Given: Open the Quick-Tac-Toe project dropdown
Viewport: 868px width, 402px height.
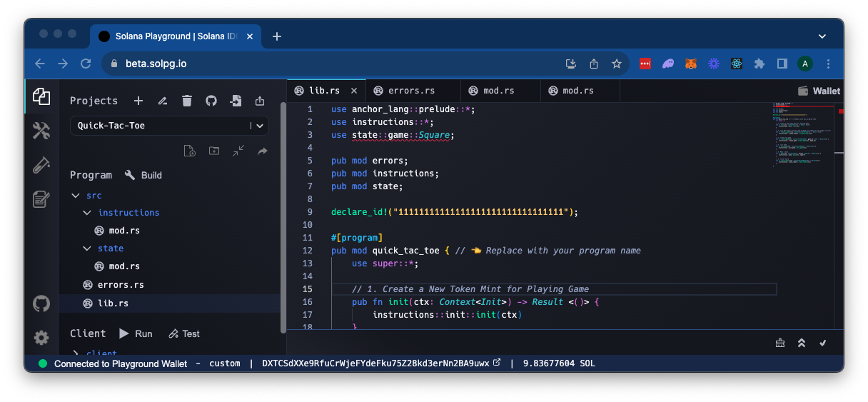Looking at the screenshot, I should click(169, 126).
